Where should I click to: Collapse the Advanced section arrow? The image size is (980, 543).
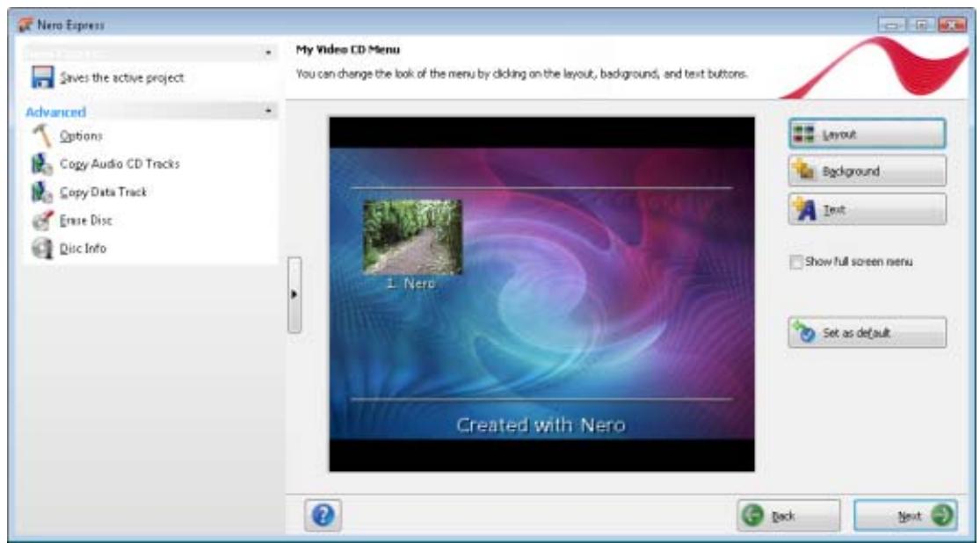(268, 112)
